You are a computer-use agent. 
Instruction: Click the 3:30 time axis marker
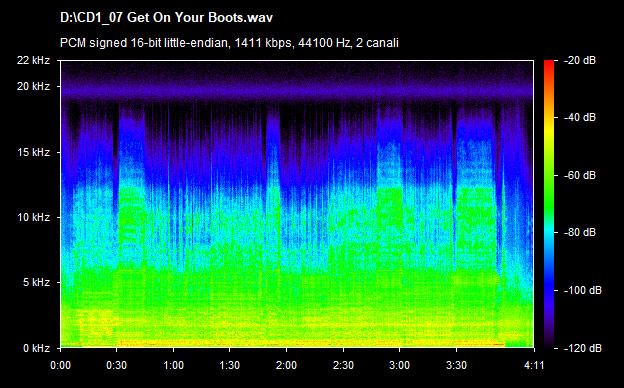(x=456, y=365)
